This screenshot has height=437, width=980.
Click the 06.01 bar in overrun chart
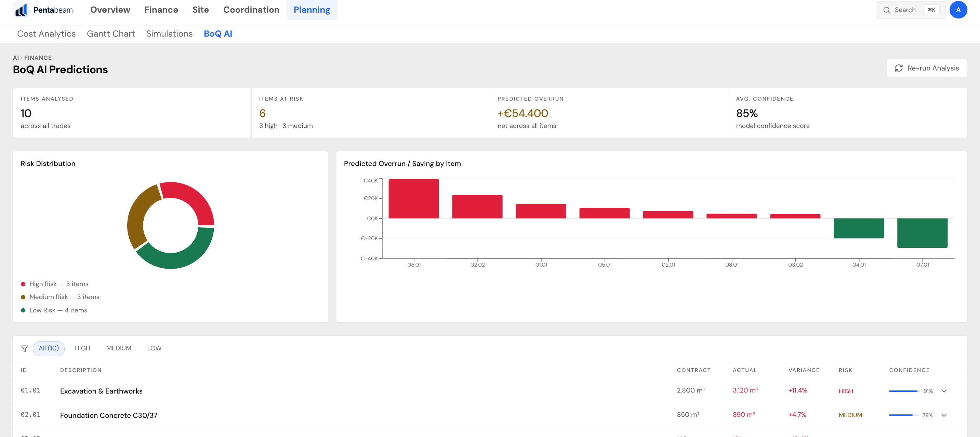[x=413, y=199]
